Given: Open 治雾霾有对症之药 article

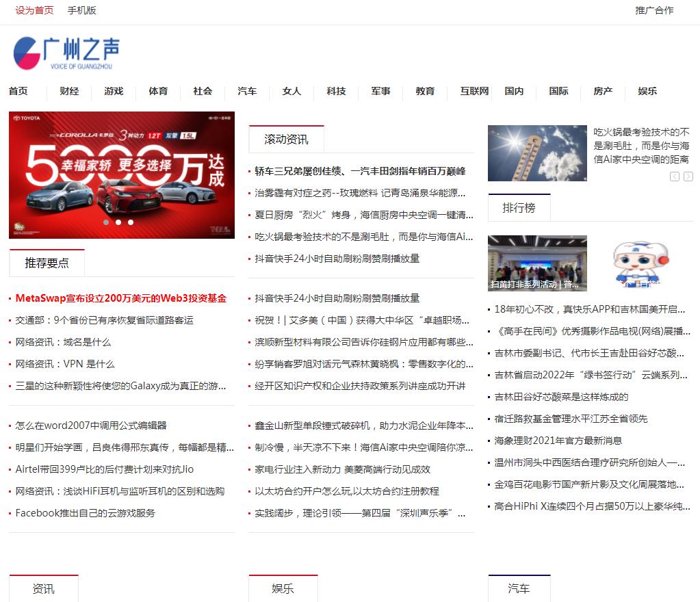Looking at the screenshot, I should click(360, 193).
